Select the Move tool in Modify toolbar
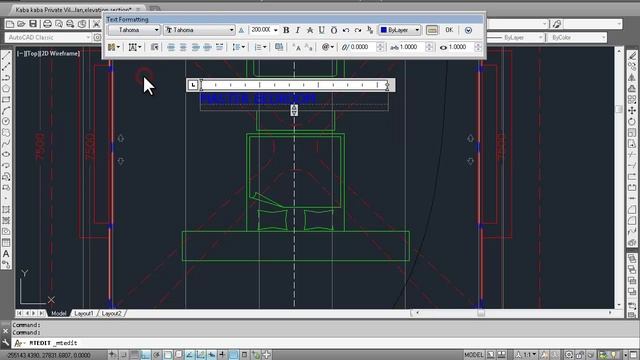Viewport: 640px width, 360px height. pyautogui.click(x=632, y=111)
